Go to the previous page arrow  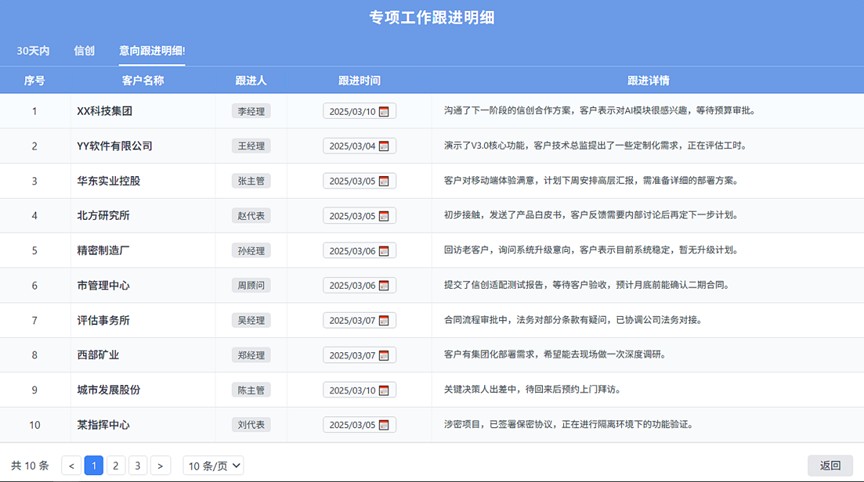[71, 465]
